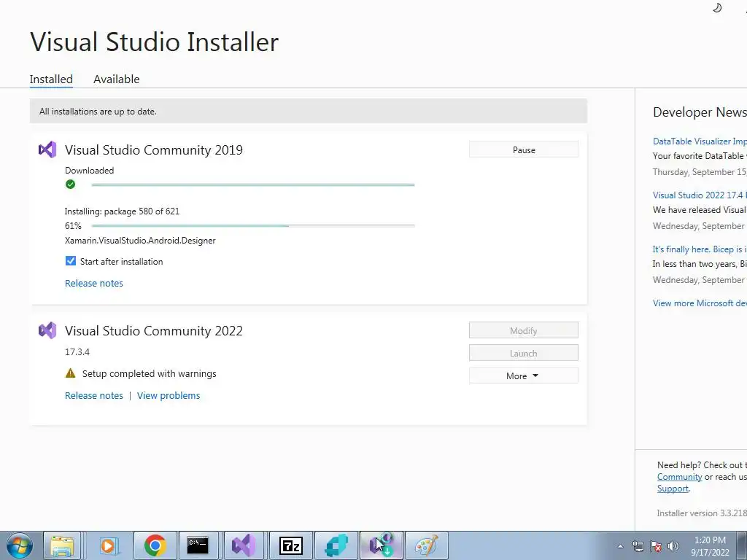747x560 pixels.
Task: Click the Modify button for VS 2022
Action: (524, 330)
